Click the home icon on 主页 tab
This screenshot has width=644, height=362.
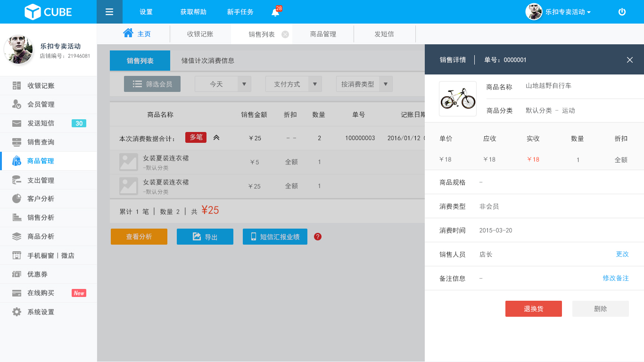point(128,33)
